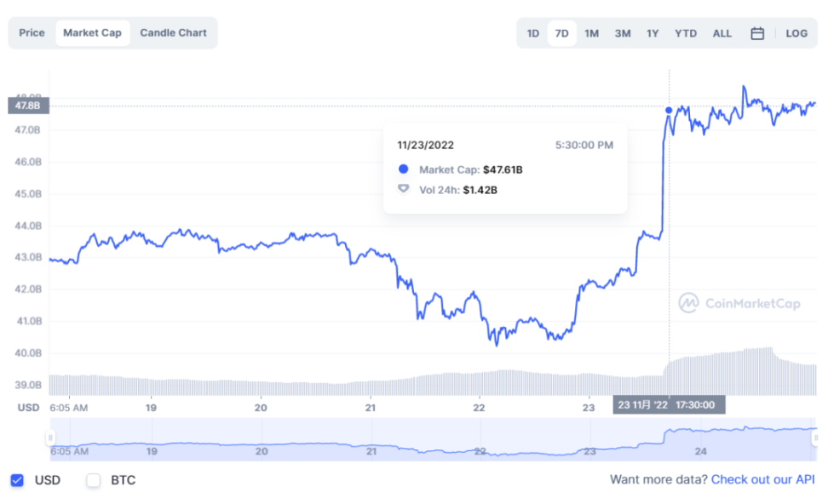Set time range to 1D
The image size is (828, 504).
point(532,33)
